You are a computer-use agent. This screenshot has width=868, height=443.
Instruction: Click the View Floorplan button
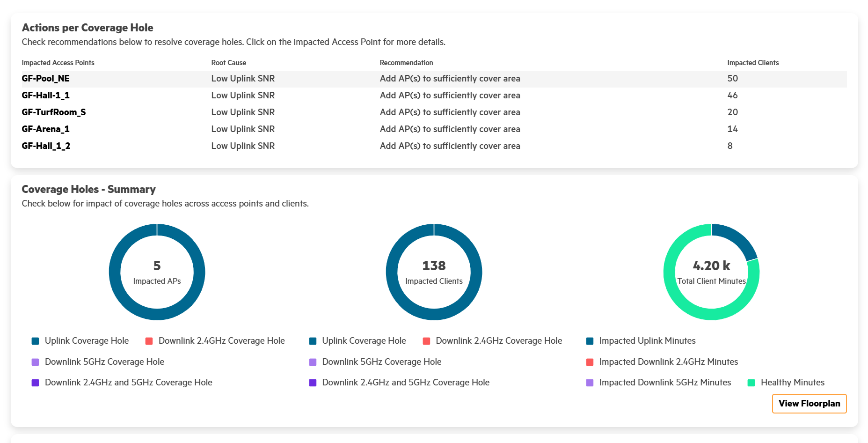[x=809, y=404]
